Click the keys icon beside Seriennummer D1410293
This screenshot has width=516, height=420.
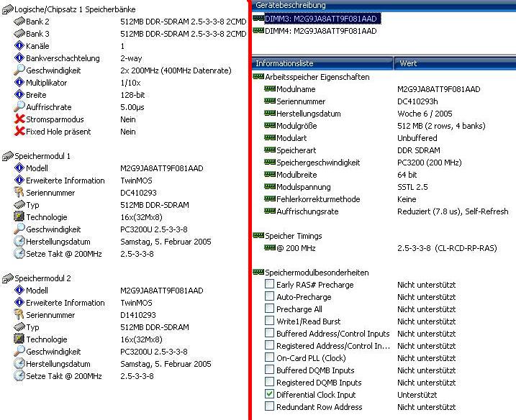pos(19,315)
